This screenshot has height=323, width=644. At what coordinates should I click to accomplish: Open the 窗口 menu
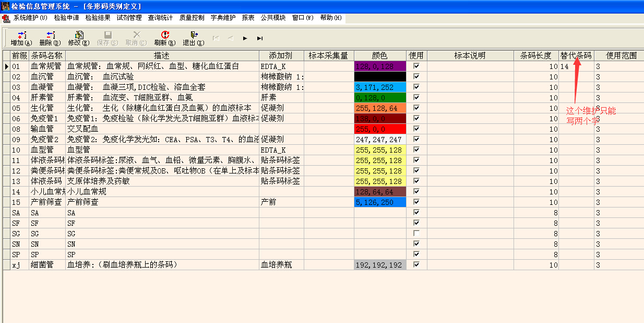point(303,18)
